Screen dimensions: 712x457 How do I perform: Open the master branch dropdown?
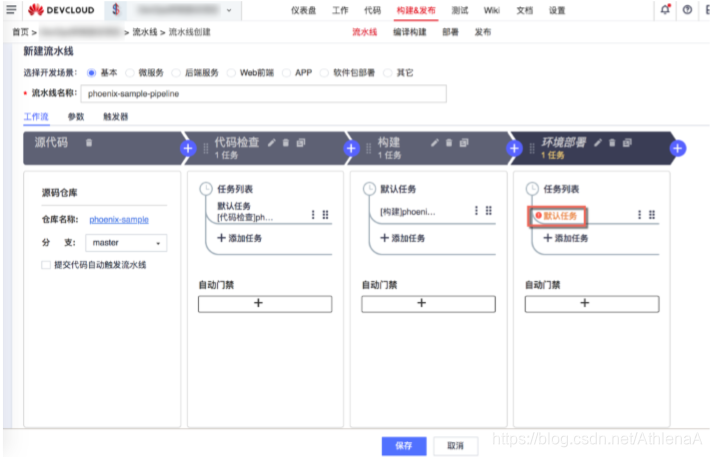click(126, 243)
